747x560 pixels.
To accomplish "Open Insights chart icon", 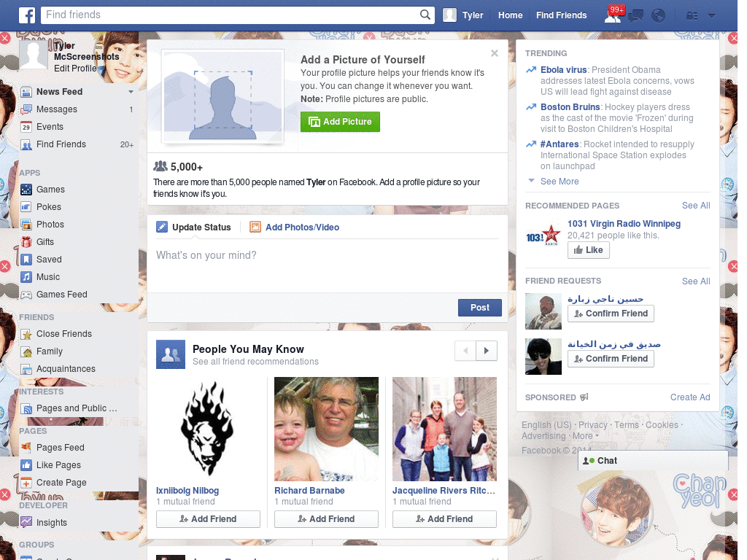I will pos(26,522).
